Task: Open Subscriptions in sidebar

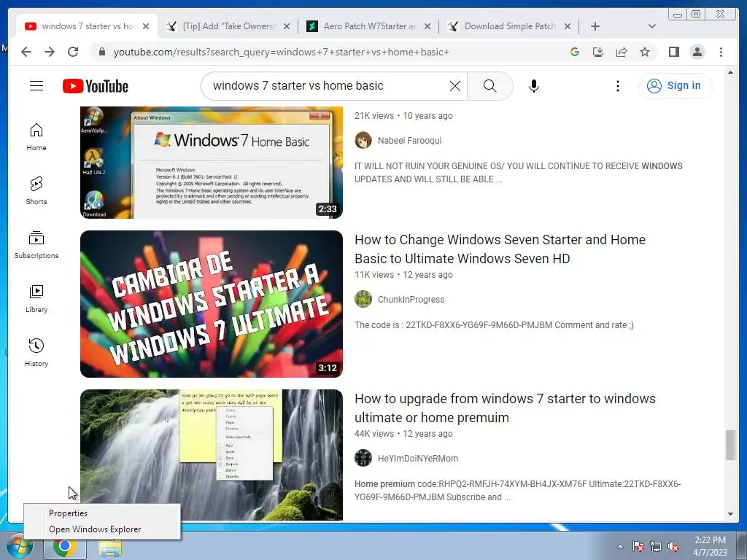Action: [36, 245]
